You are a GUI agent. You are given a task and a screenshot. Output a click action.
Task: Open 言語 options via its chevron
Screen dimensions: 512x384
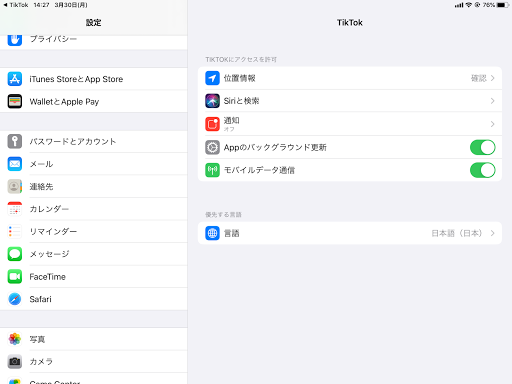tap(492, 233)
